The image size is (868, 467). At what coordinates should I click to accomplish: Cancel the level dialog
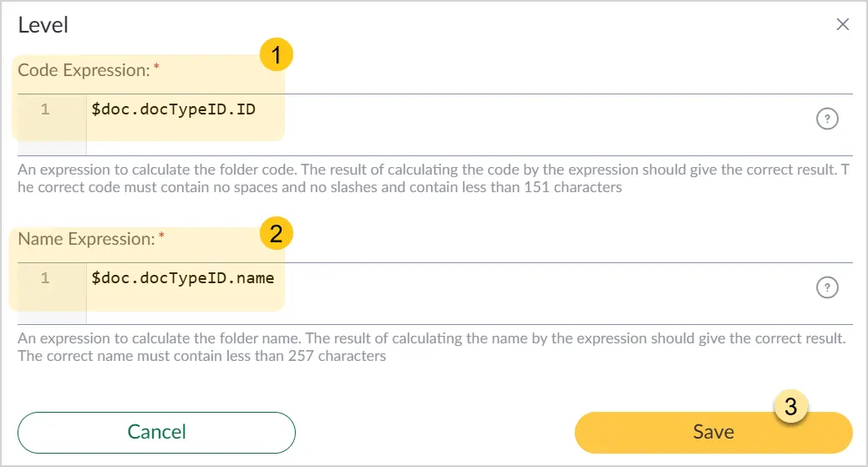tap(157, 432)
